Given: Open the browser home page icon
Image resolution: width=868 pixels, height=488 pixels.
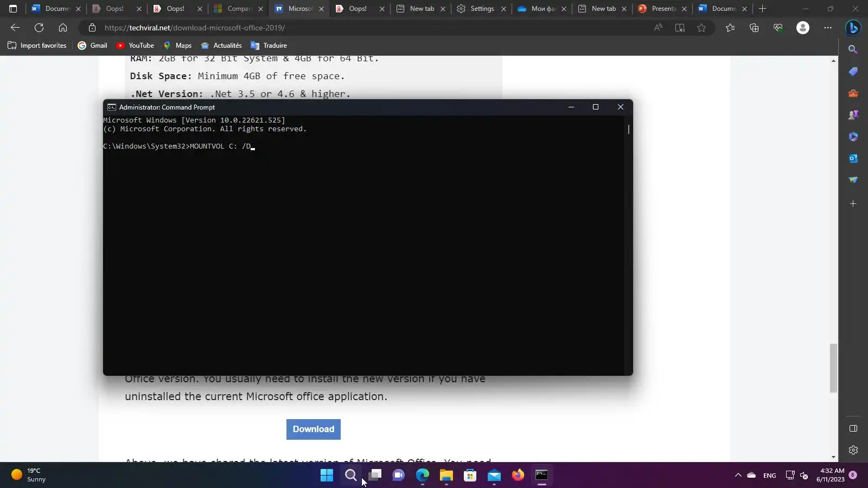Looking at the screenshot, I should 63,28.
